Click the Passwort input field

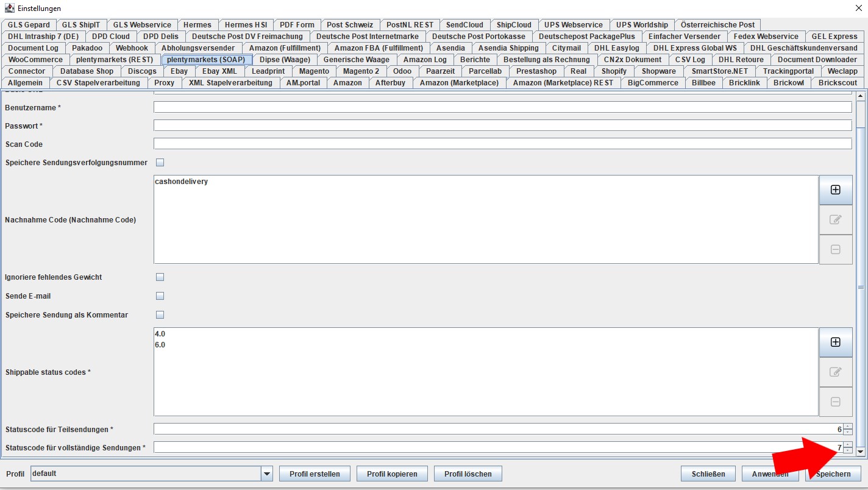[503, 126]
